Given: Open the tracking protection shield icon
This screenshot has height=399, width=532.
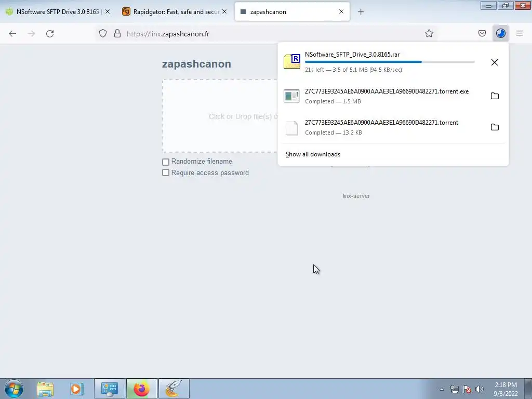Looking at the screenshot, I should coord(103,34).
